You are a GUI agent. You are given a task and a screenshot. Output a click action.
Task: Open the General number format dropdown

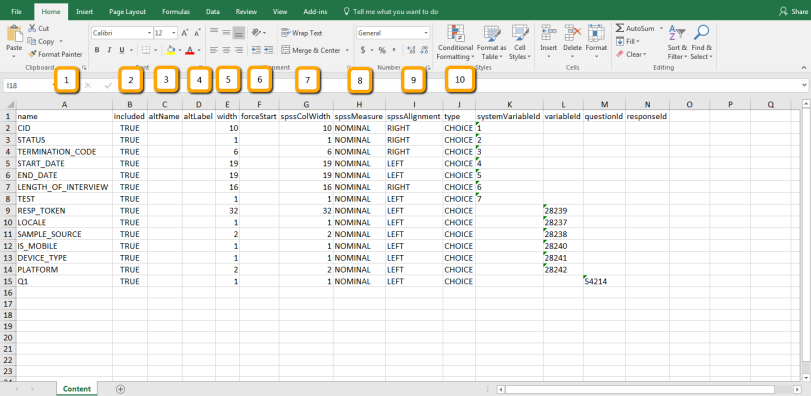426,33
